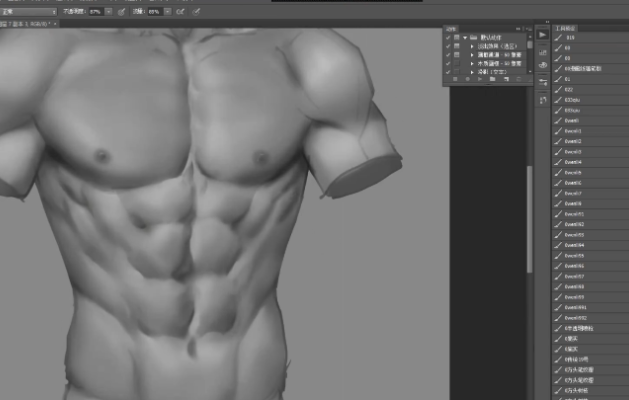The height and width of the screenshot is (400, 629).
Task: Click the brush icon of preset 019
Action: pyautogui.click(x=558, y=37)
